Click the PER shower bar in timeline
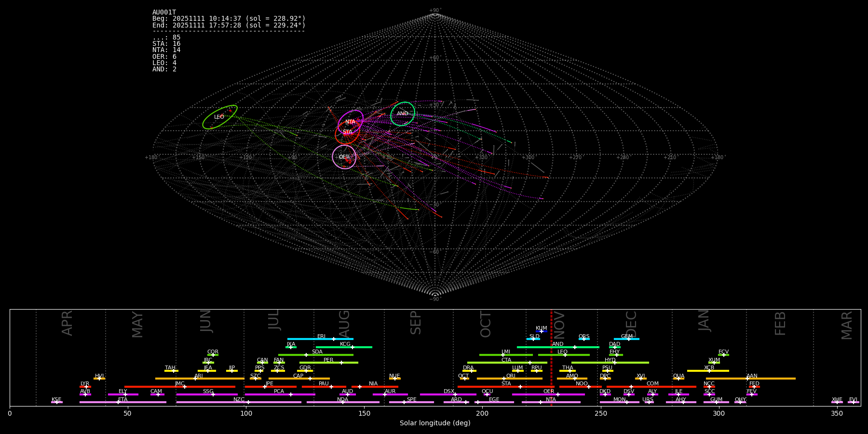This screenshot has width=868, height=434. (328, 363)
